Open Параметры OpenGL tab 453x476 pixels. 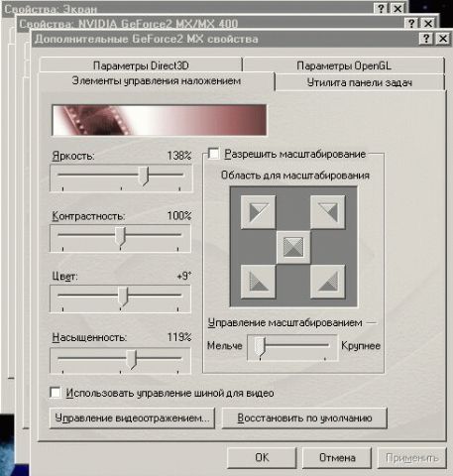tap(344, 65)
